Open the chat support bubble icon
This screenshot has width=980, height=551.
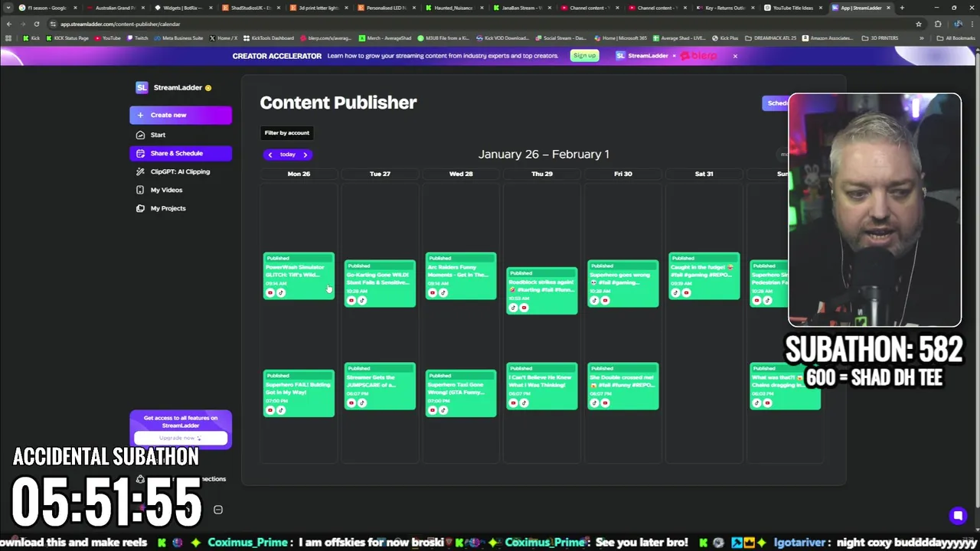point(958,516)
